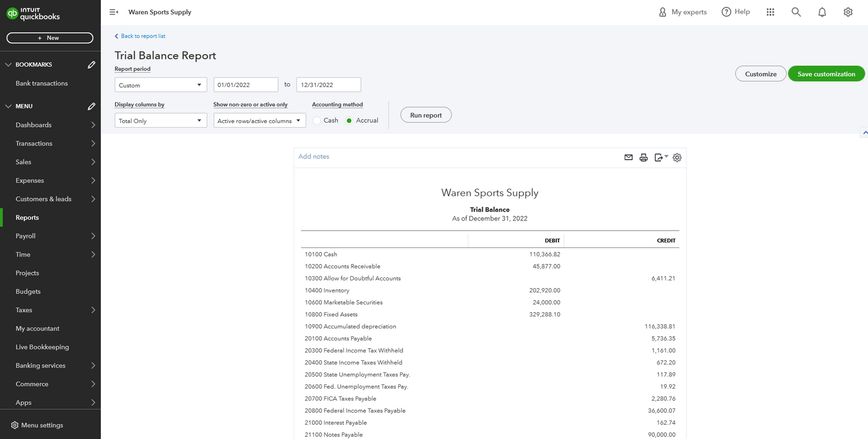Click Save customization
Viewport: 868px width, 439px height.
coord(826,74)
